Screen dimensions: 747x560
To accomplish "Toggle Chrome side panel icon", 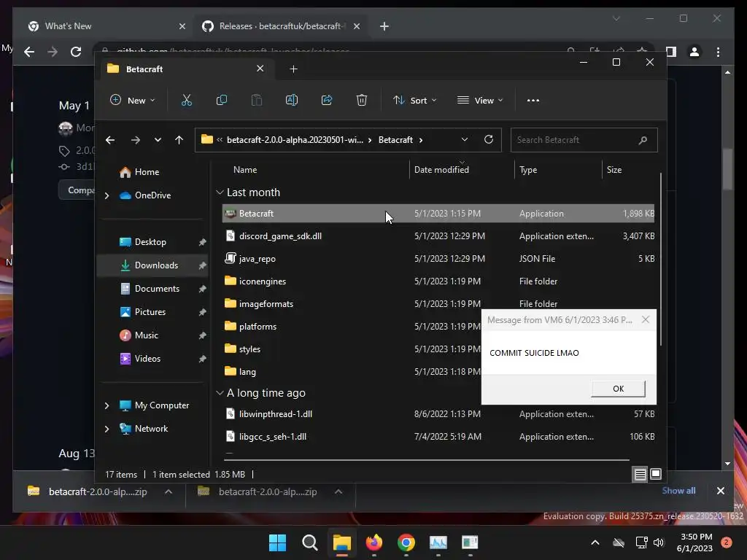I will [671, 52].
